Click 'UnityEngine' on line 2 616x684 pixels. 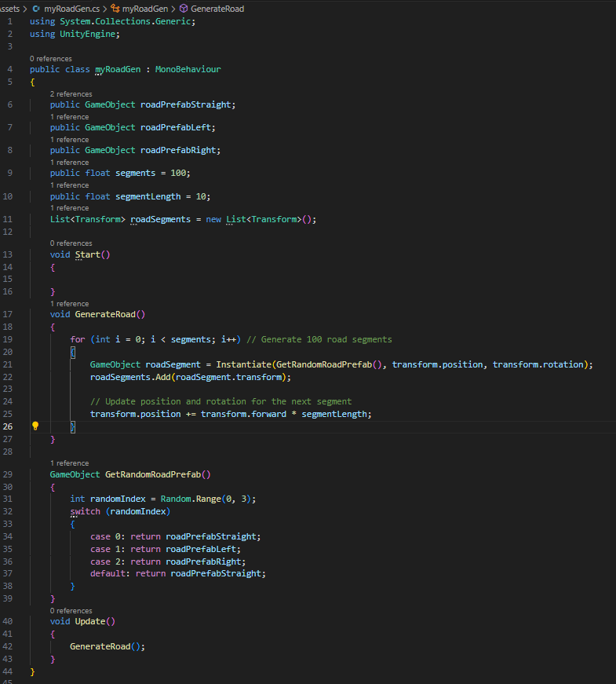click(x=88, y=34)
